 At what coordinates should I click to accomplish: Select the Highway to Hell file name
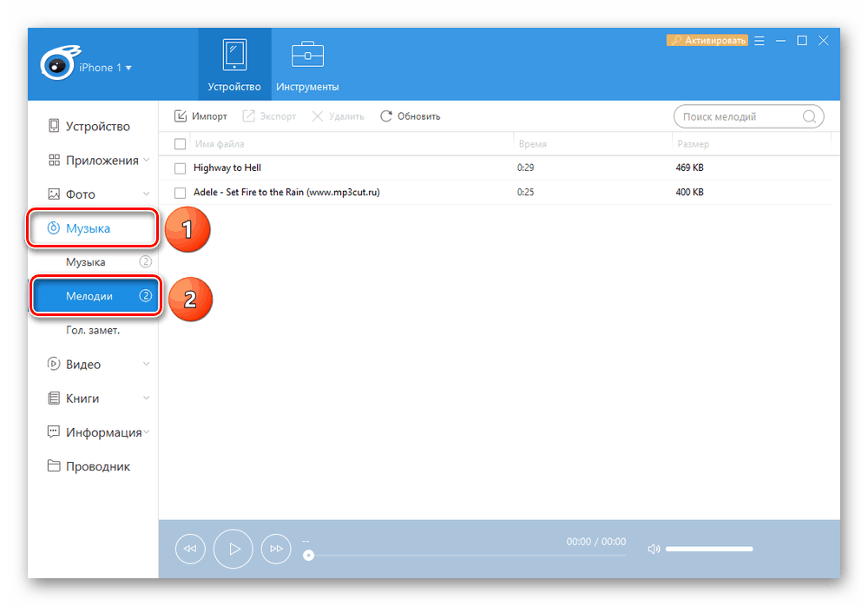tap(227, 168)
